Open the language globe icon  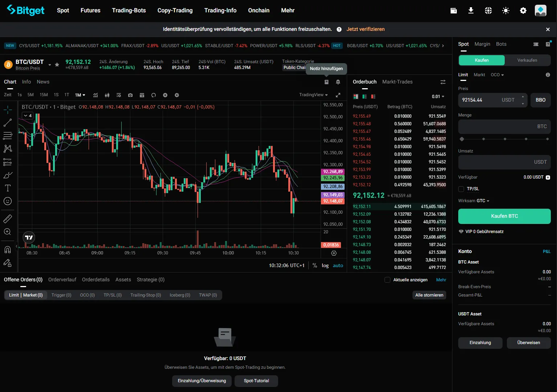tap(488, 11)
